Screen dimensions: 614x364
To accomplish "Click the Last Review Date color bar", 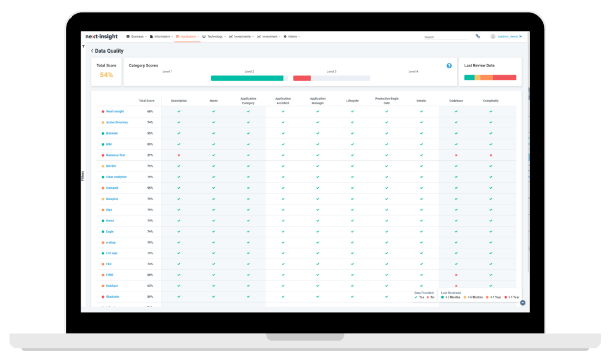I will click(490, 77).
